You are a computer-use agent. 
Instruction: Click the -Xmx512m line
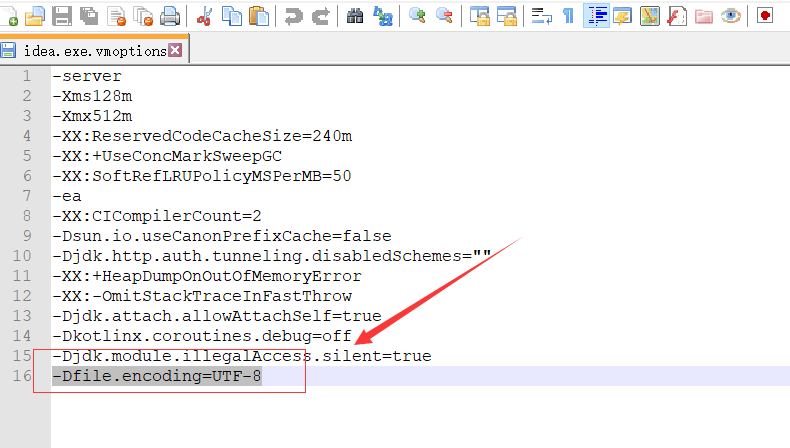[x=92, y=116]
